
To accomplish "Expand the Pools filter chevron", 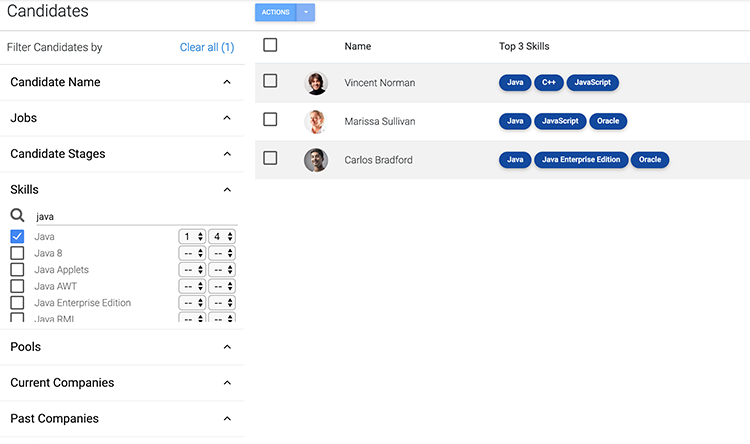I will (x=227, y=347).
